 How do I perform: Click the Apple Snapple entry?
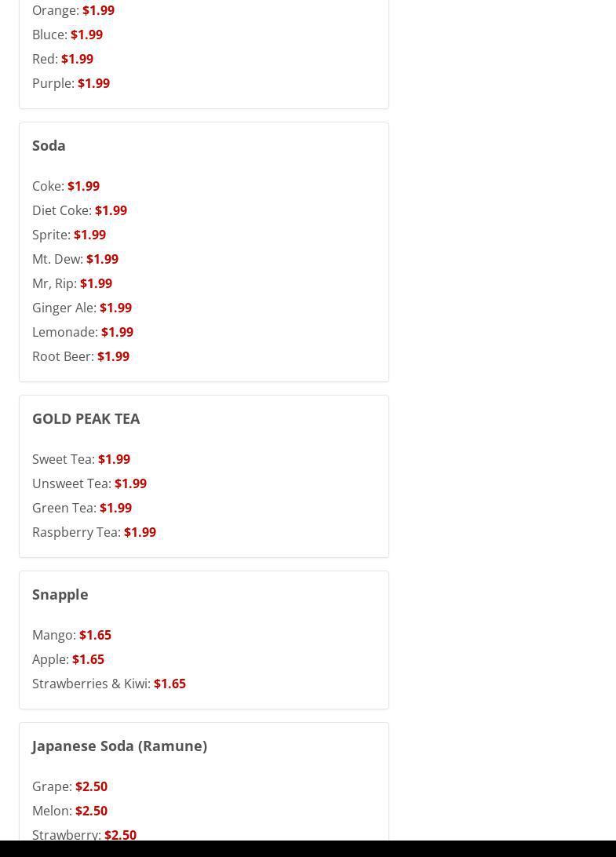click(x=51, y=659)
